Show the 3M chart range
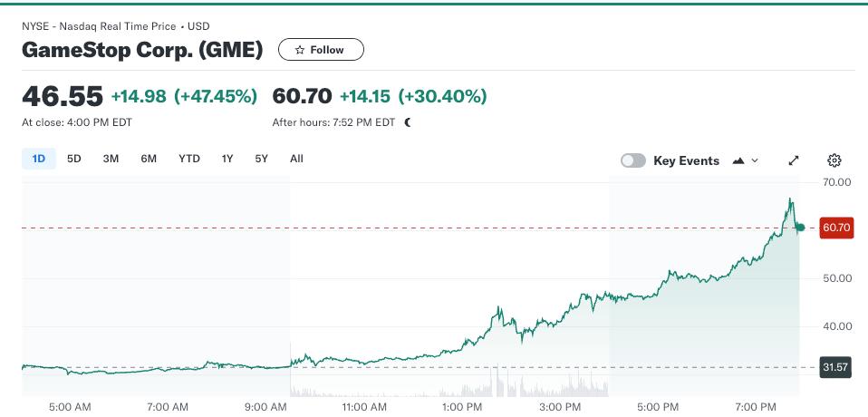 coord(111,159)
